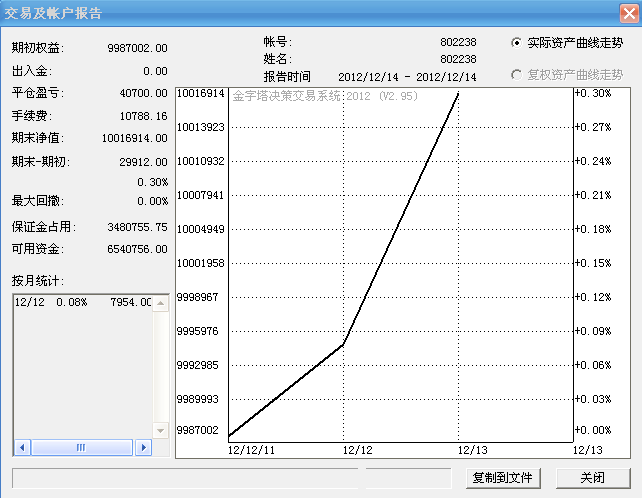Viewport: 642px width, 498px height.
Task: Click the 复制到文件 button
Action: (x=503, y=478)
